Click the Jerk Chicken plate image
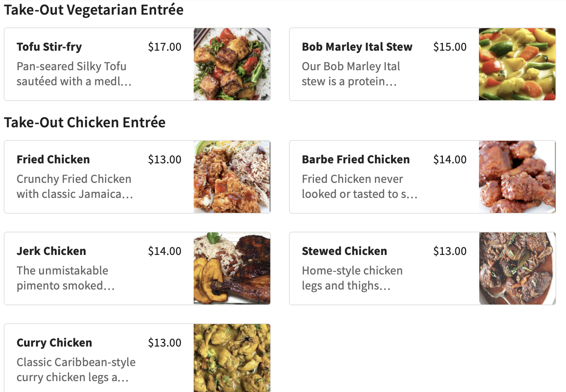The image size is (566, 392). point(232,268)
